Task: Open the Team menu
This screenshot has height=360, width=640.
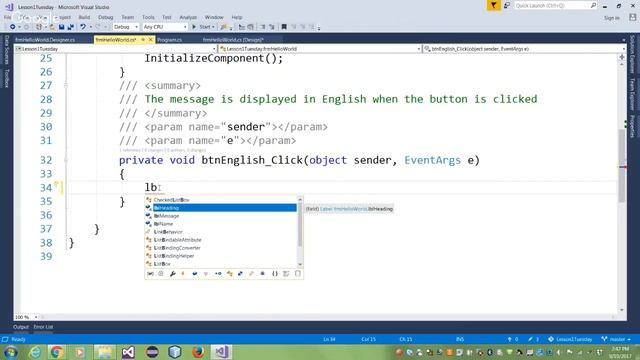Action: 128,17
